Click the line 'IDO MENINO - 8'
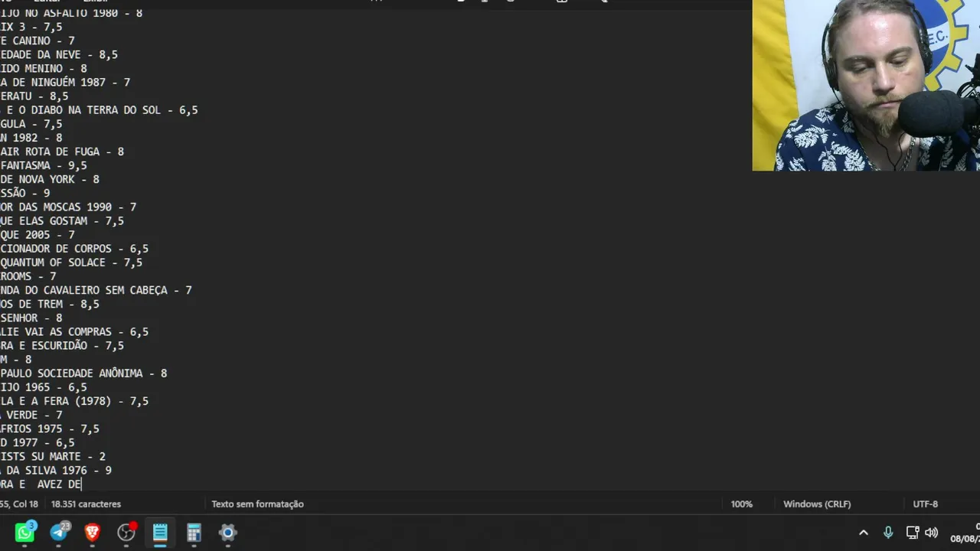This screenshot has height=551, width=980. (x=44, y=69)
